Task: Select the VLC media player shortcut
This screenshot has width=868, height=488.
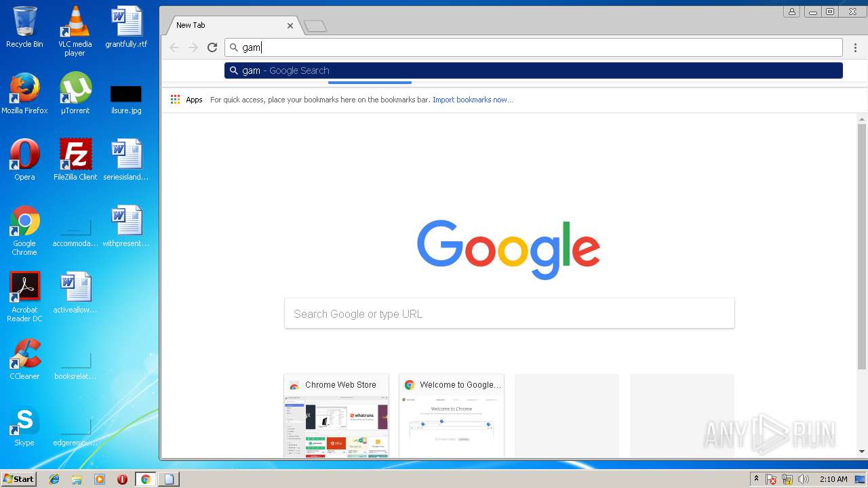Action: [x=75, y=31]
